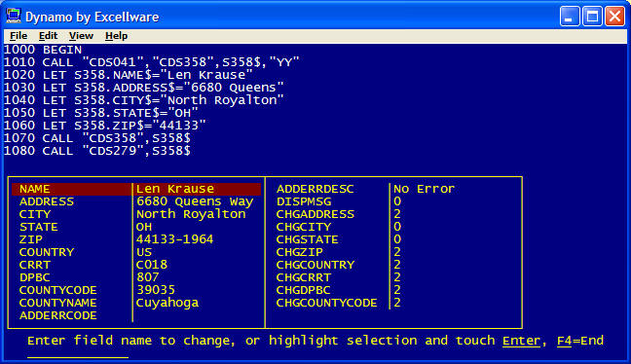631x364 pixels.
Task: Click code line 1060 setting ZIP$
Action: pos(104,126)
